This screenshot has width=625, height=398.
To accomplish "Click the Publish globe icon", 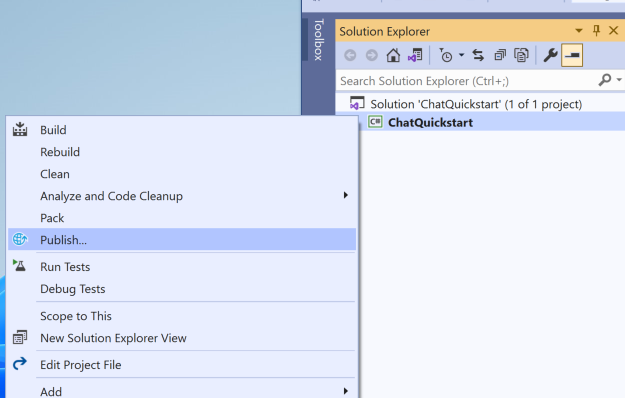I will 20,239.
